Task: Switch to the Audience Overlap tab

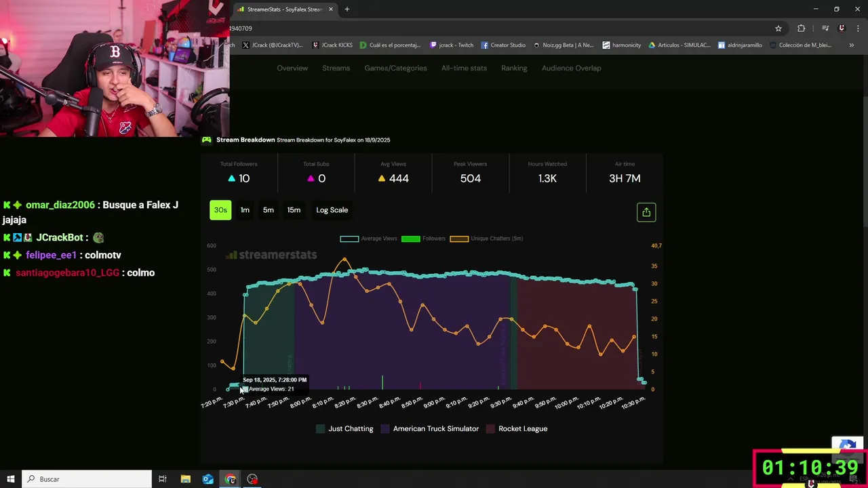Action: (x=572, y=68)
